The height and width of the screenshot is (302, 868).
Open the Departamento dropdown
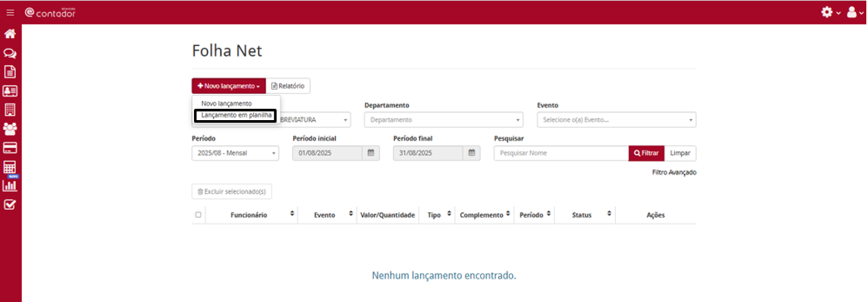[444, 120]
